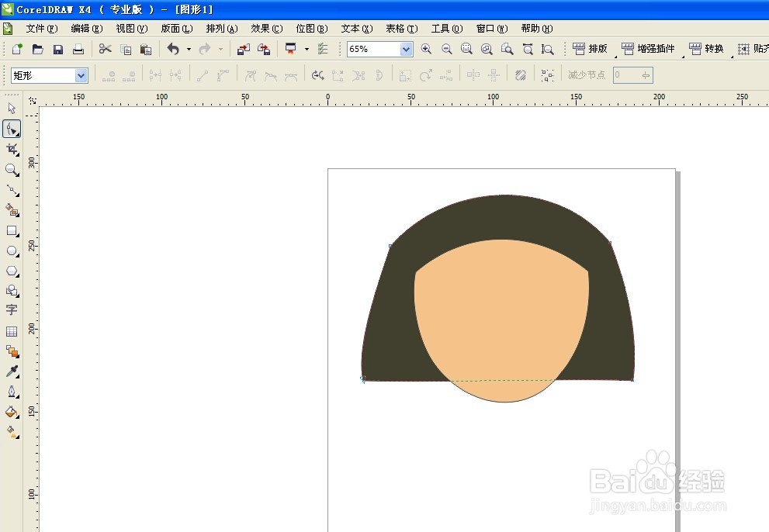Select the Interactive fill tool
The image size is (769, 532).
12,432
